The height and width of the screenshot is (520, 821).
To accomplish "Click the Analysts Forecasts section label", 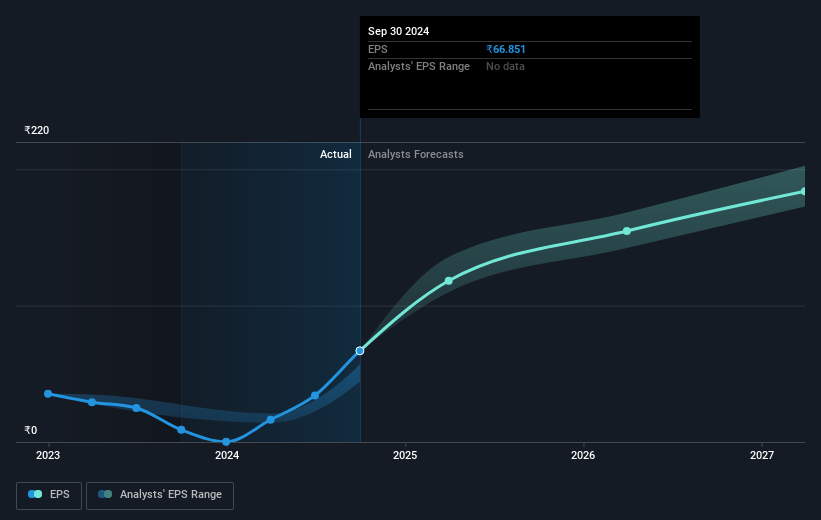I will 416,154.
